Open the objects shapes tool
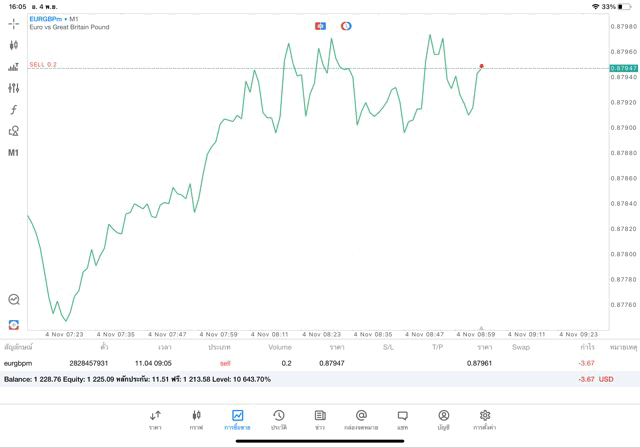Viewport: 640px width, 447px height. coord(13,131)
